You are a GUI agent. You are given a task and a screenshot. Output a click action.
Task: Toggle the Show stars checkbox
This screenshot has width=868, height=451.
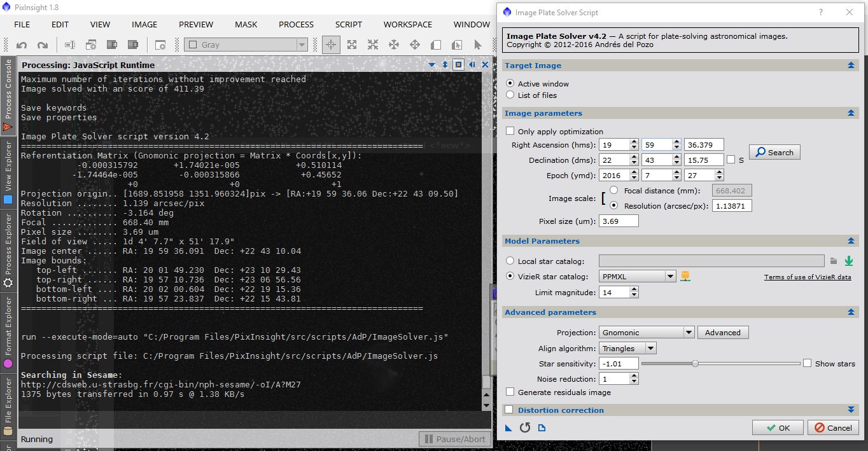[808, 363]
